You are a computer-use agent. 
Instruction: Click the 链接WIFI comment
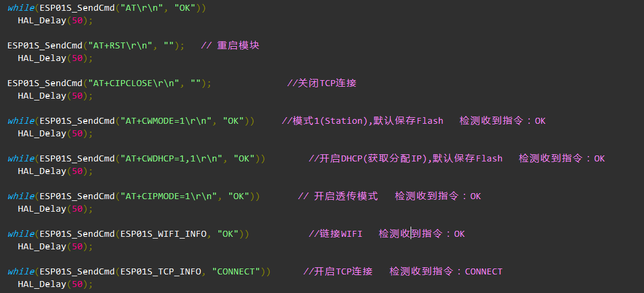[336, 234]
